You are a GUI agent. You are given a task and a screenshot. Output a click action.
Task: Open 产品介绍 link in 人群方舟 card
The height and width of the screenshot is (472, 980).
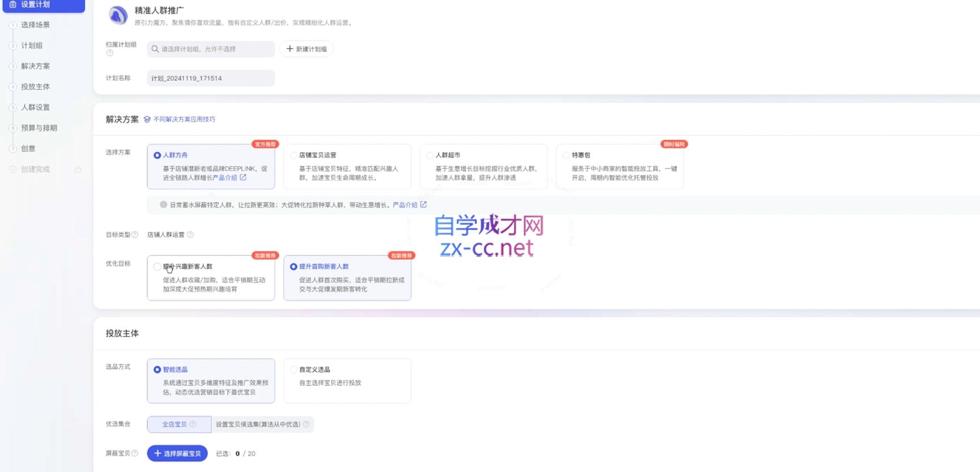[225, 178]
